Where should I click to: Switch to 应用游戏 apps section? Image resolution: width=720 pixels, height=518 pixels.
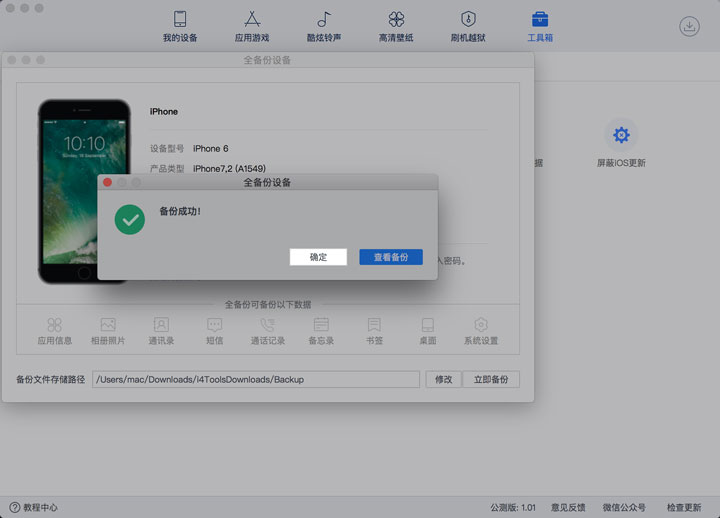252,20
